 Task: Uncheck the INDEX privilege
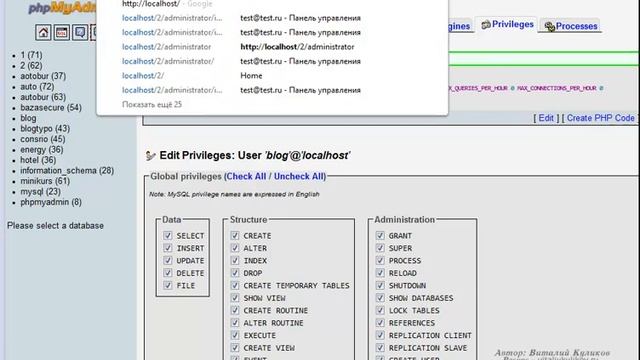pos(235,260)
